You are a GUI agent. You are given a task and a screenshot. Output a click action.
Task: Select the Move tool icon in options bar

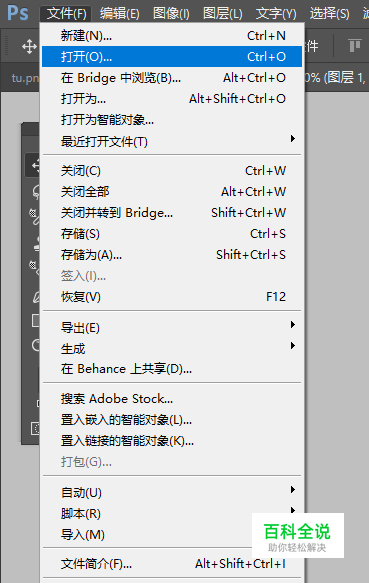click(29, 47)
